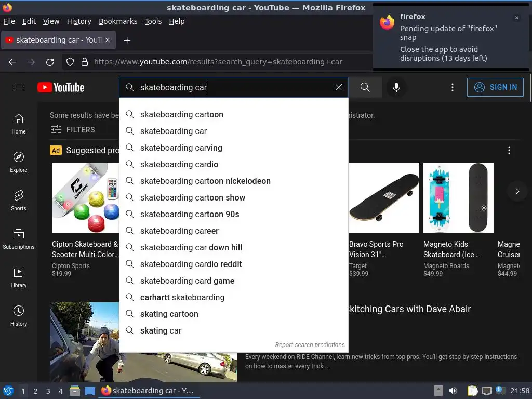The width and height of the screenshot is (532, 399).
Task: Go to Home in the sidebar
Action: coord(19,124)
